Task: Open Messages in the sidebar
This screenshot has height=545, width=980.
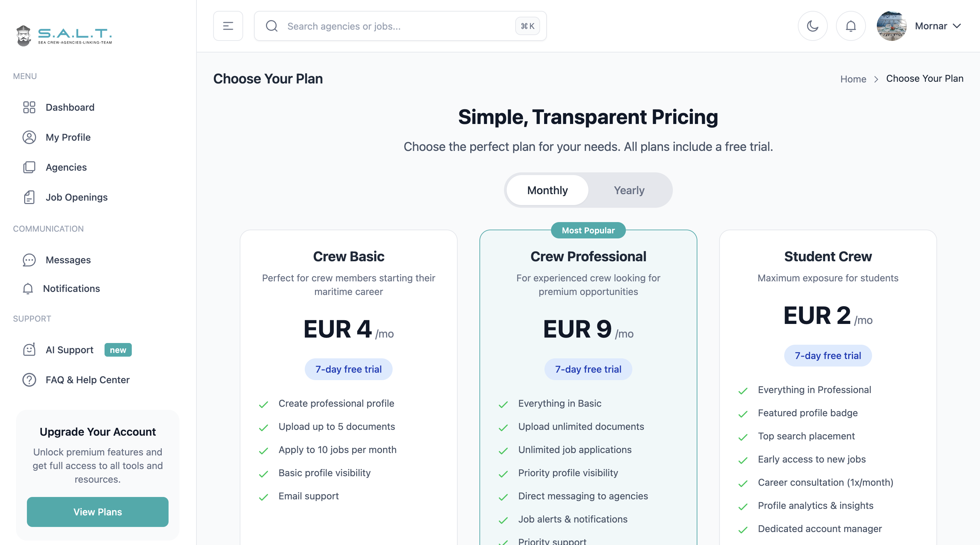Action: click(68, 260)
